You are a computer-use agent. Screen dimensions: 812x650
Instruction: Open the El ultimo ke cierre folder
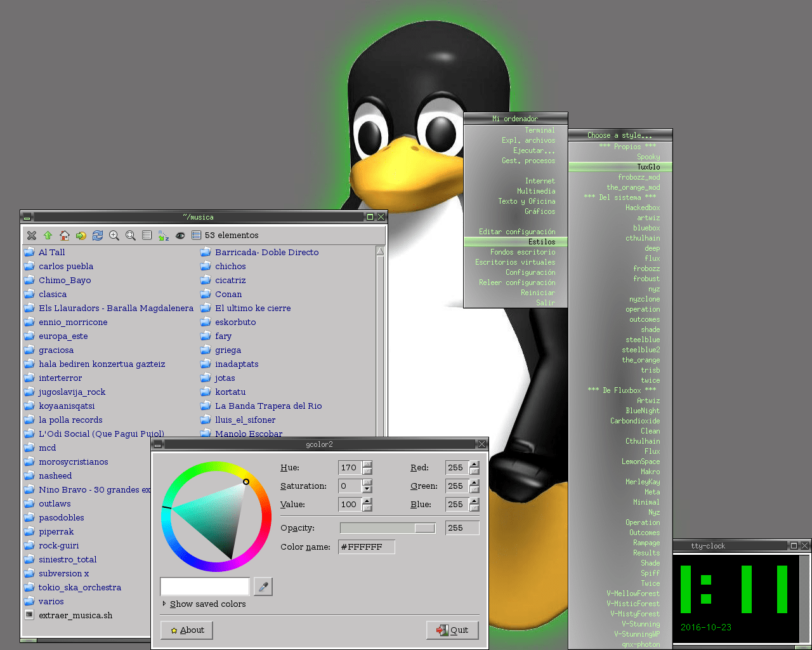pos(253,308)
